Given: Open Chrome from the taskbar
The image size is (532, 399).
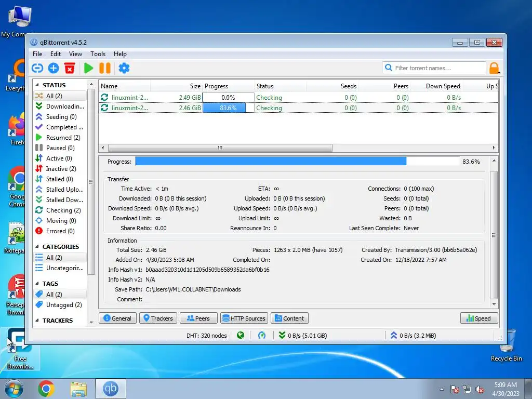Looking at the screenshot, I should coord(46,389).
